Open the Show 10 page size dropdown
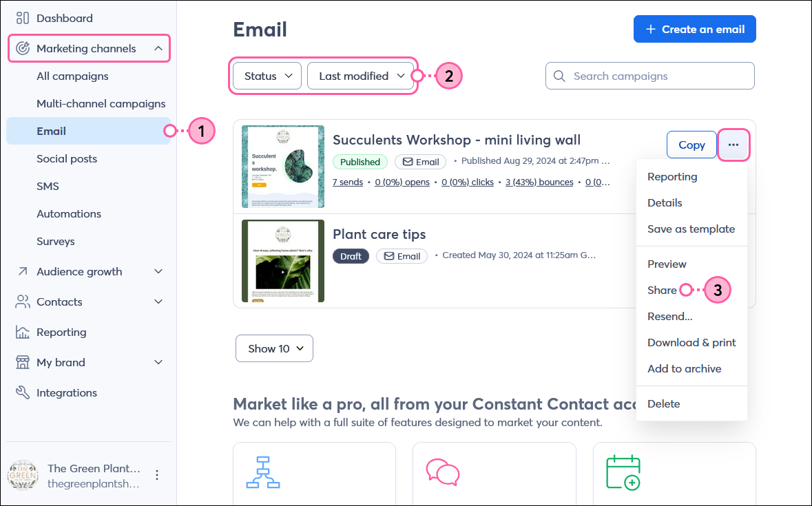 tap(275, 348)
